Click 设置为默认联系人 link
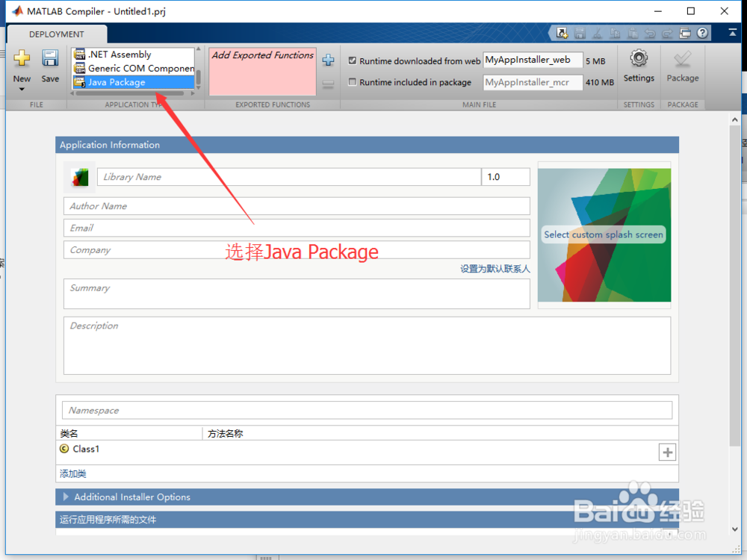 (495, 269)
